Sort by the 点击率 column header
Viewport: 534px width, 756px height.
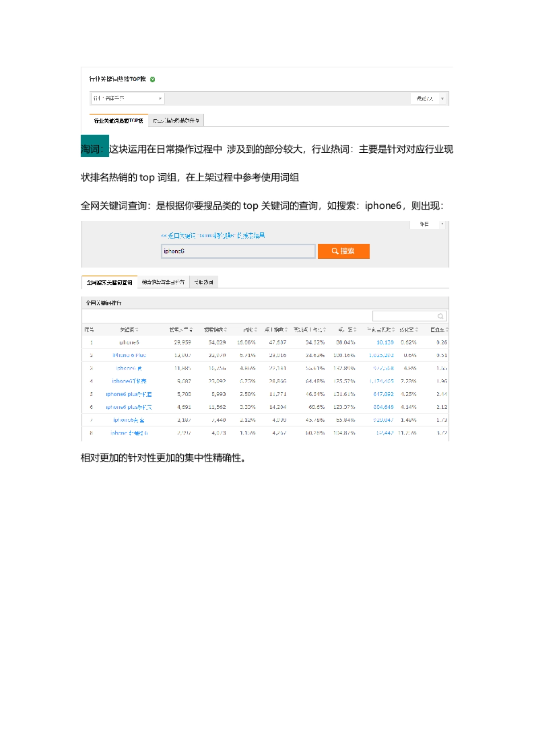[x=347, y=330]
